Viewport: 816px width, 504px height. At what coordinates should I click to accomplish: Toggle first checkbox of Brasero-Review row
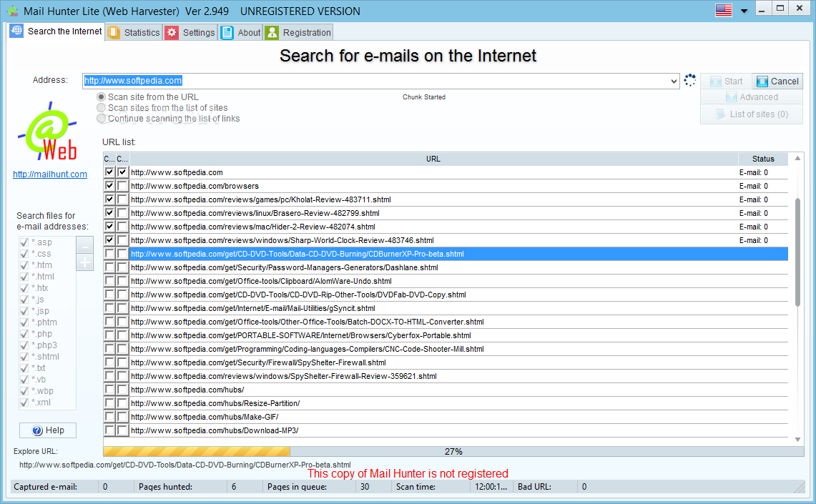pos(109,213)
